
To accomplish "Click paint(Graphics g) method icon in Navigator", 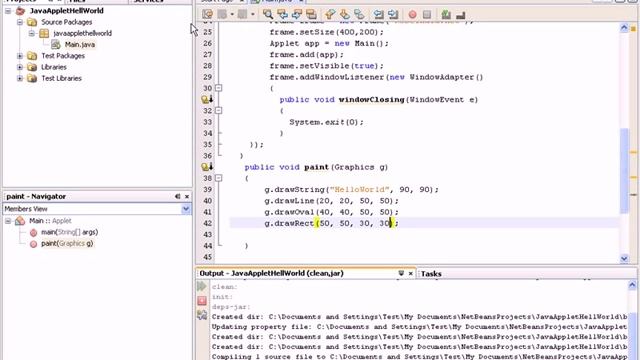I will tap(33, 244).
